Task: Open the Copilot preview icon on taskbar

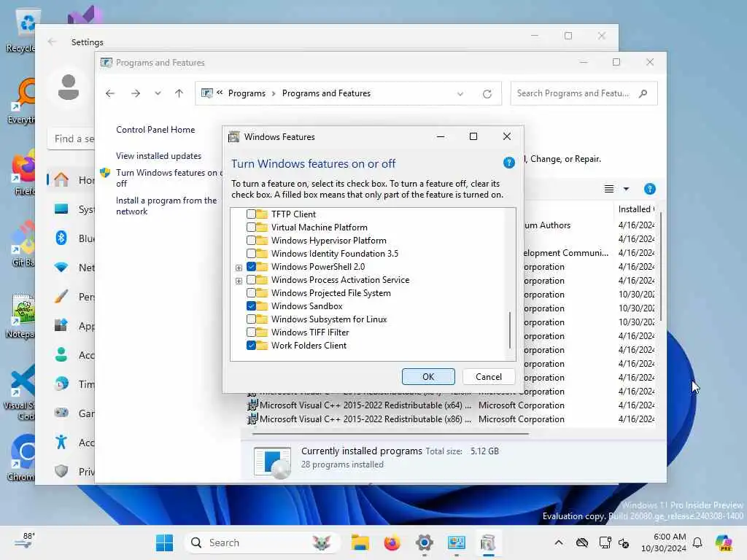Action: coord(724,542)
